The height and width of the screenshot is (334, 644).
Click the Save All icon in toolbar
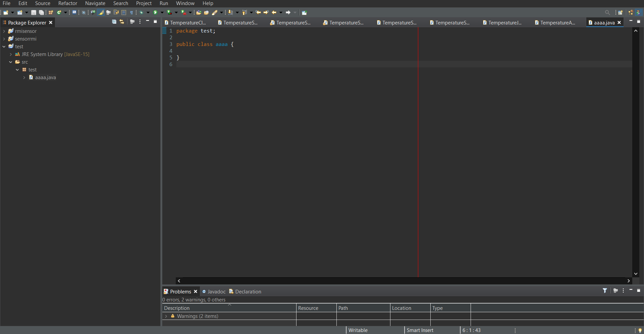[41, 12]
